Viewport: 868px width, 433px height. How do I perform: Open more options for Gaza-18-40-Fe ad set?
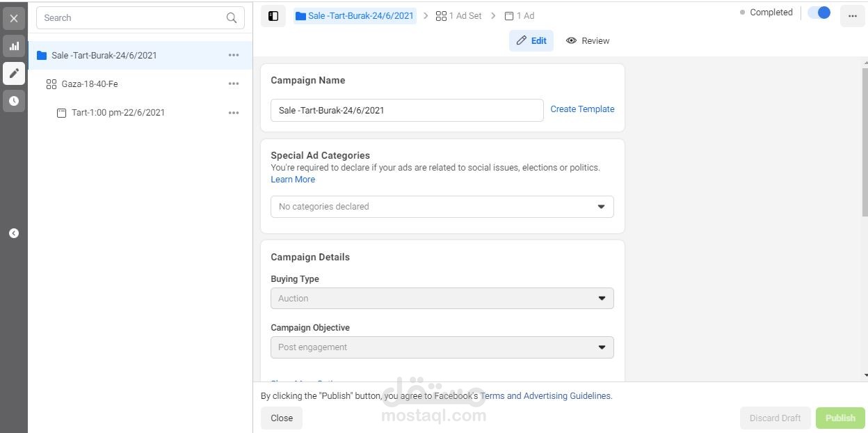[x=234, y=84]
